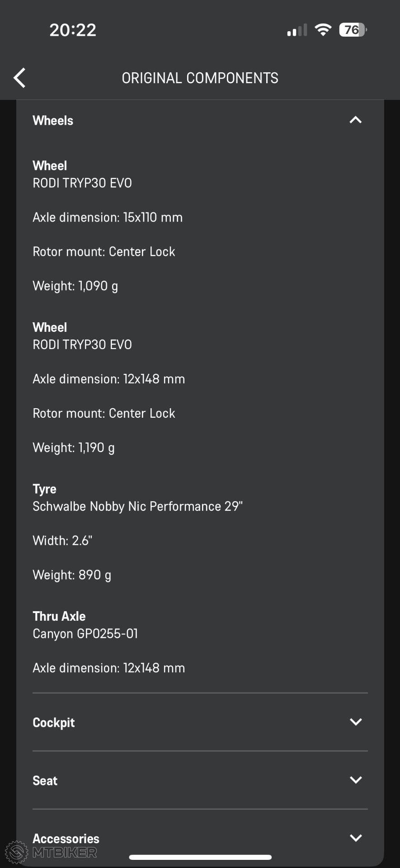Collapse the Wheels section chevron

coord(356,120)
